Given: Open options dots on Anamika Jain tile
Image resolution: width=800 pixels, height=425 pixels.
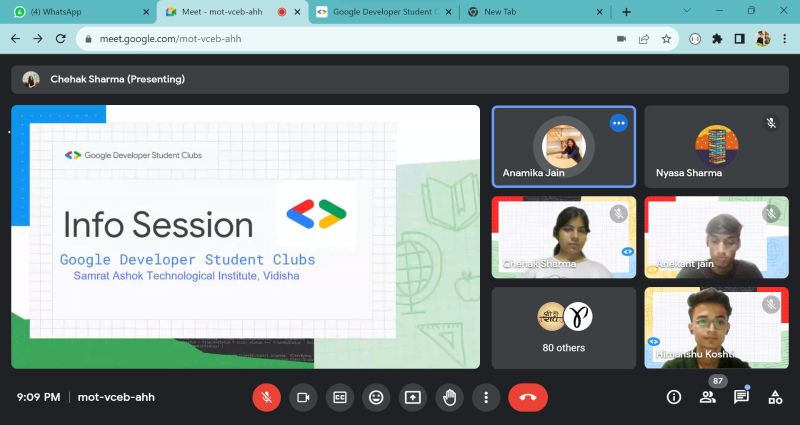Looking at the screenshot, I should (x=618, y=123).
